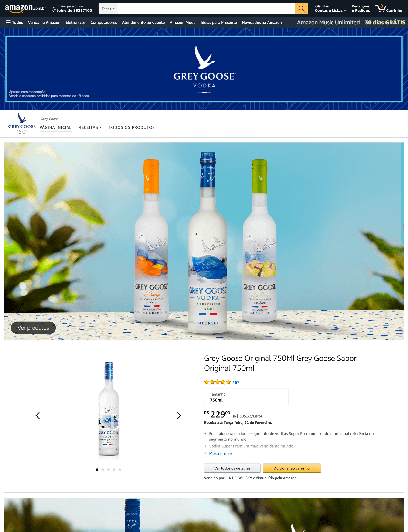
Task: Click the delivery location pin for Joinville
Action: tap(54, 10)
